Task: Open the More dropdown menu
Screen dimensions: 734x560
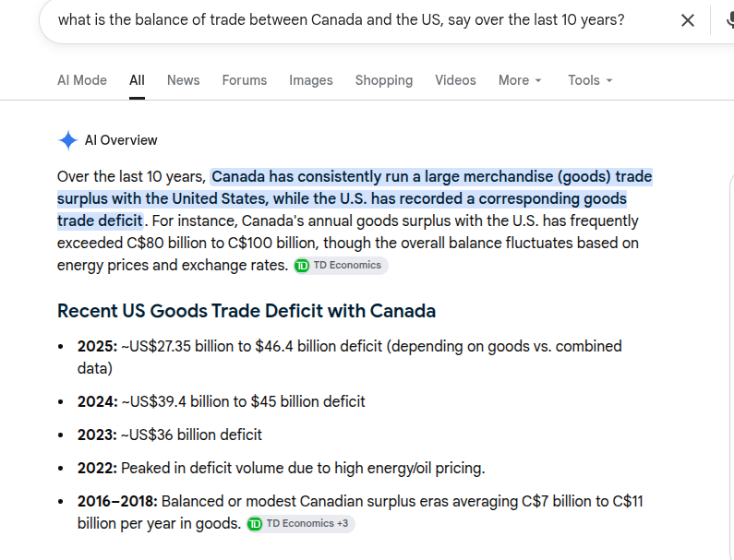Action: [520, 80]
